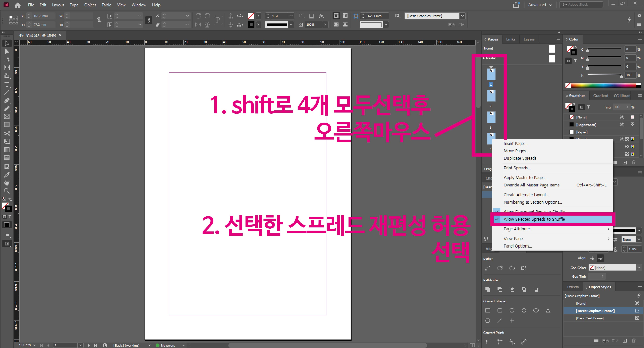This screenshot has height=348, width=644.
Task: Go to next page button
Action: (x=89, y=345)
